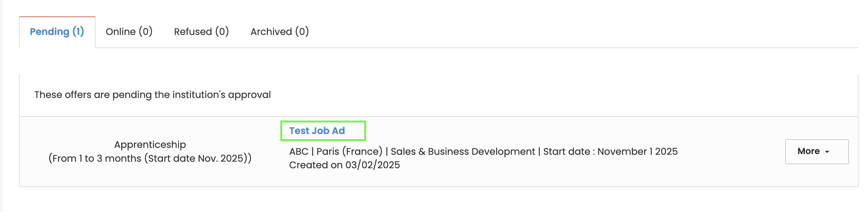Click the ABC company name
The height and width of the screenshot is (212, 868).
[x=299, y=152]
